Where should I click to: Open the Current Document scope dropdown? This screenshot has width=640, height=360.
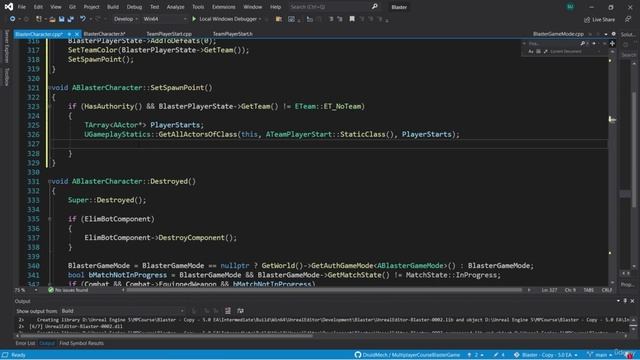(x=576, y=51)
